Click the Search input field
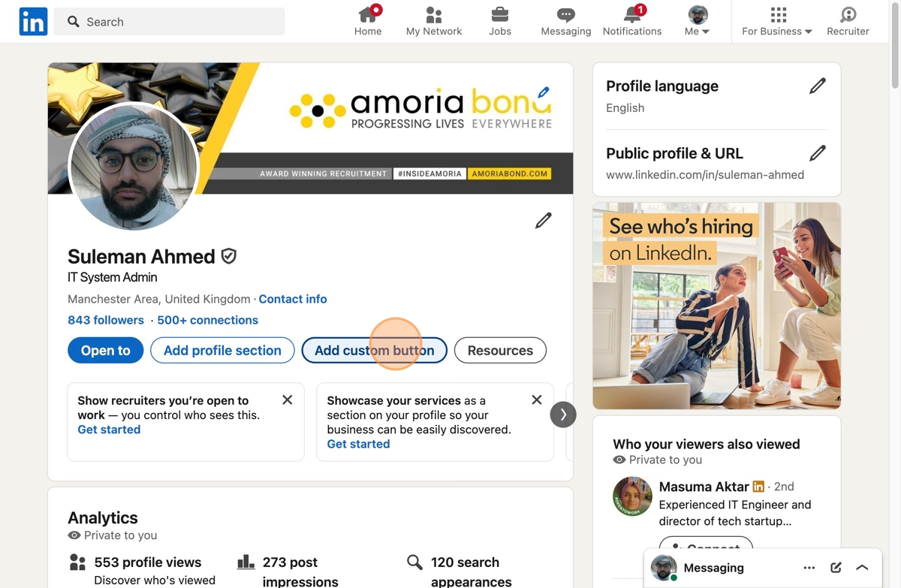 pos(170,22)
